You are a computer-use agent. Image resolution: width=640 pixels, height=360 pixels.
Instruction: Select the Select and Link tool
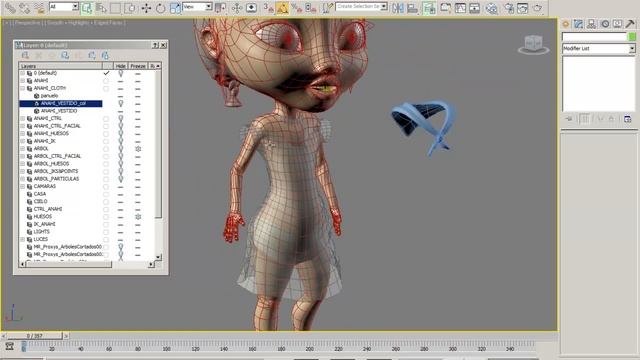point(10,7)
